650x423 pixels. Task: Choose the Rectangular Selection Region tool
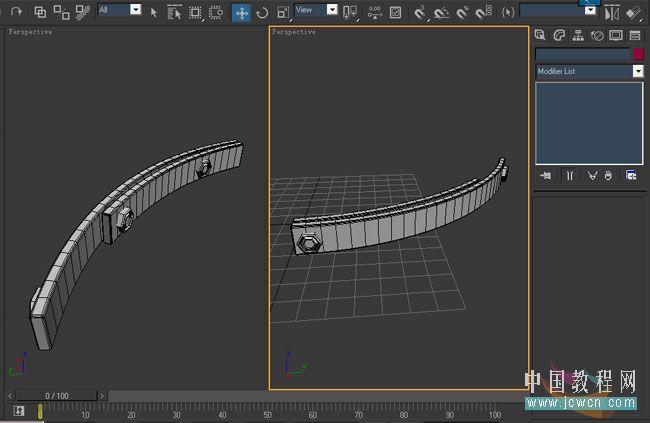[195, 12]
